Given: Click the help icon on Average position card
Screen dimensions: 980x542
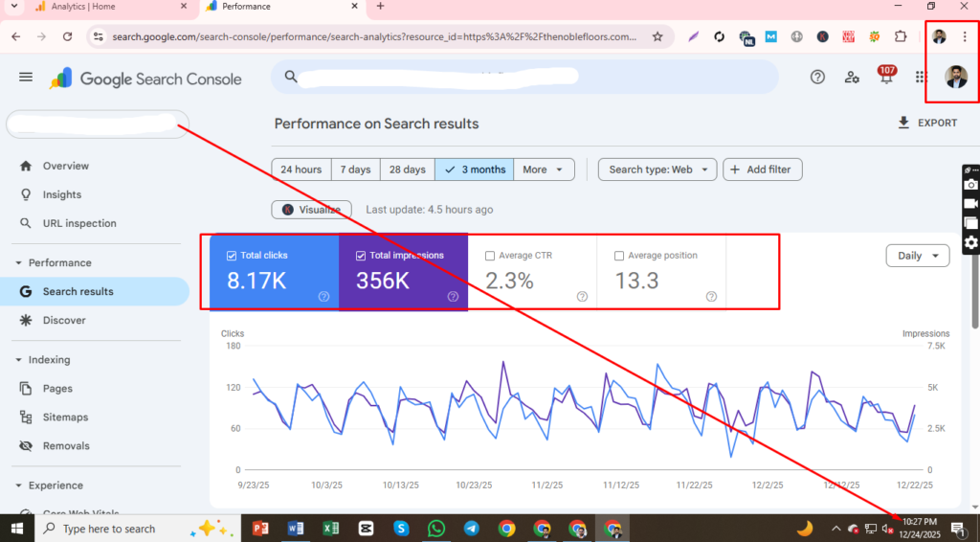Looking at the screenshot, I should tap(711, 296).
